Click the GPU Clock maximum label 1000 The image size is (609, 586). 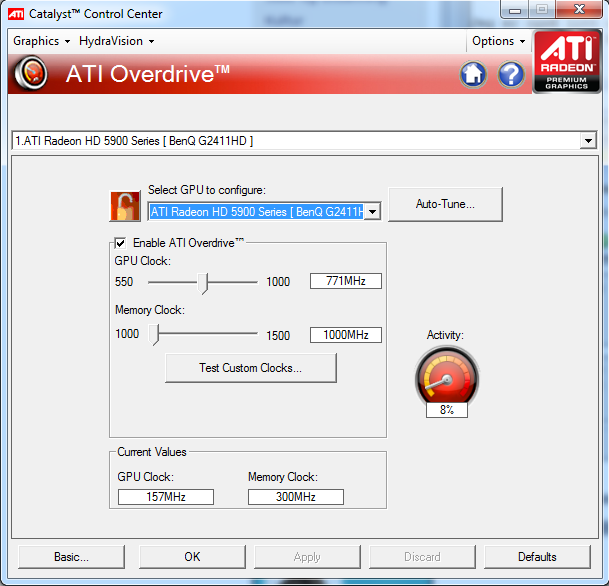point(278,282)
